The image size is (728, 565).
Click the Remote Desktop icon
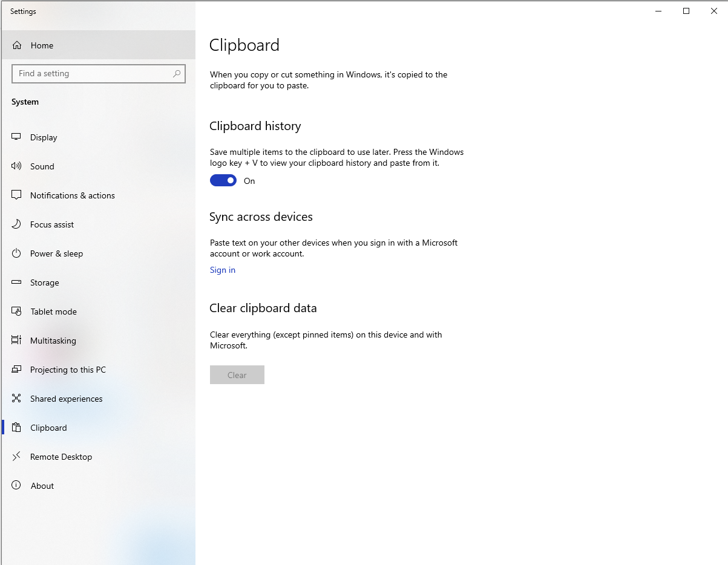16,457
